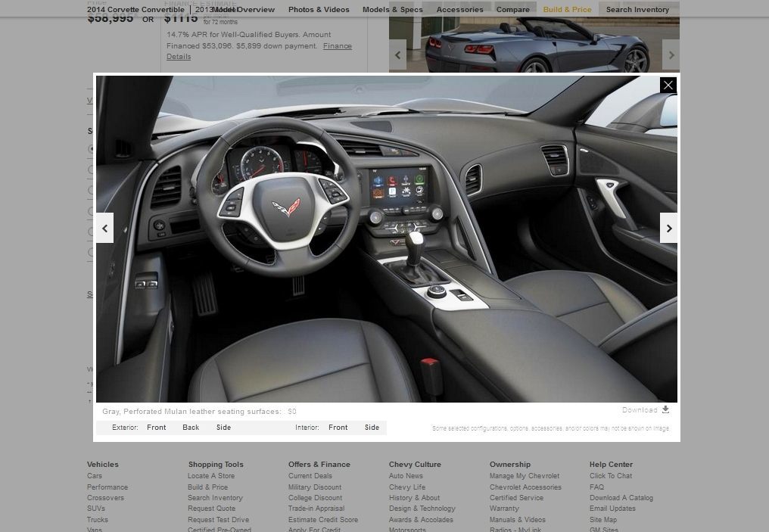This screenshot has width=769, height=532.
Task: View Interior Side image
Action: (x=372, y=428)
